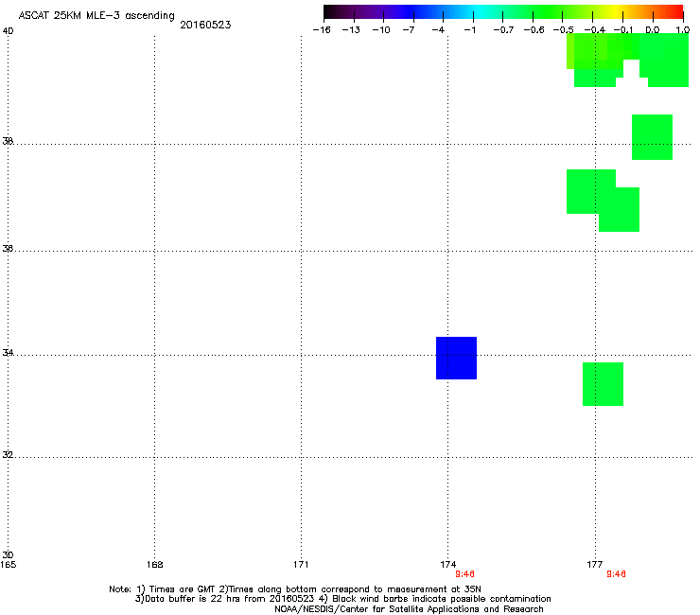Click the -1 color scale label
Screen dimensions: 700x615
(x=469, y=30)
